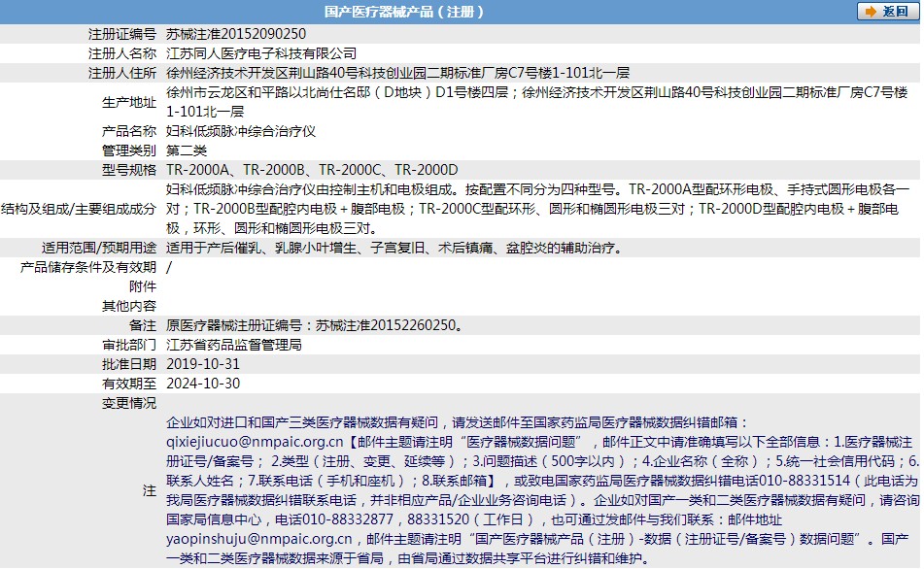
Task: Click the label 产品储存条件及有效期
Action: point(88,267)
